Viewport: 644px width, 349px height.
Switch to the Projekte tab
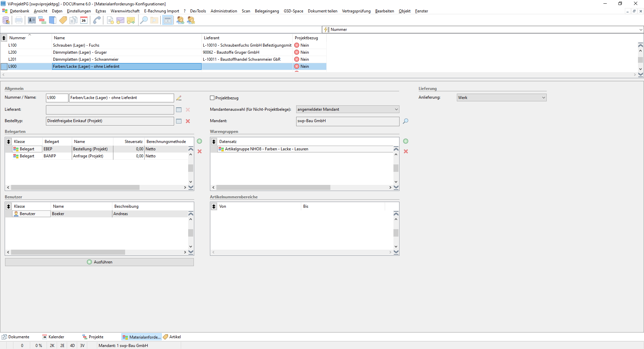click(x=93, y=337)
